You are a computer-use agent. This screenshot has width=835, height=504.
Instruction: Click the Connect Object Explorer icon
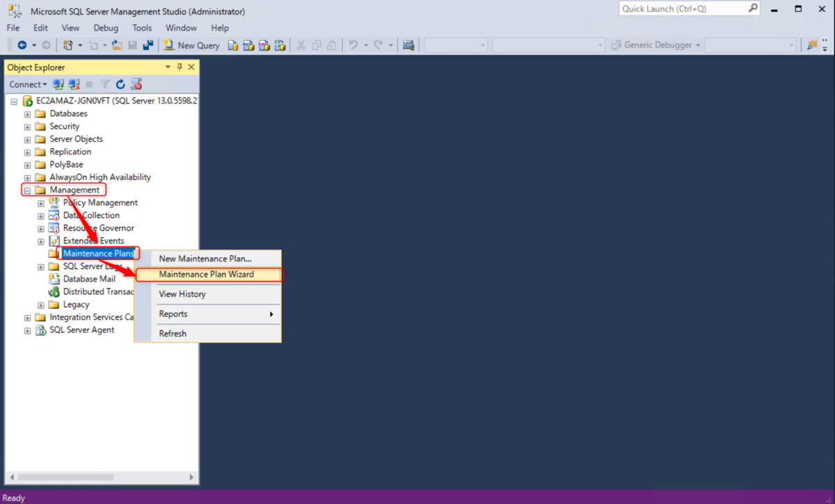pos(58,84)
